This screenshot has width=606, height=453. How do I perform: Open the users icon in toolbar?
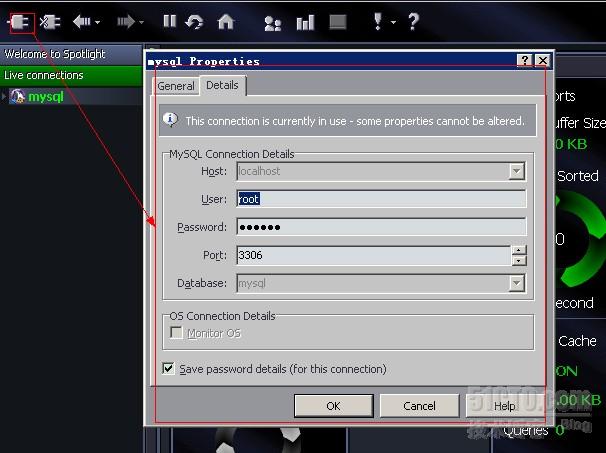tap(272, 23)
